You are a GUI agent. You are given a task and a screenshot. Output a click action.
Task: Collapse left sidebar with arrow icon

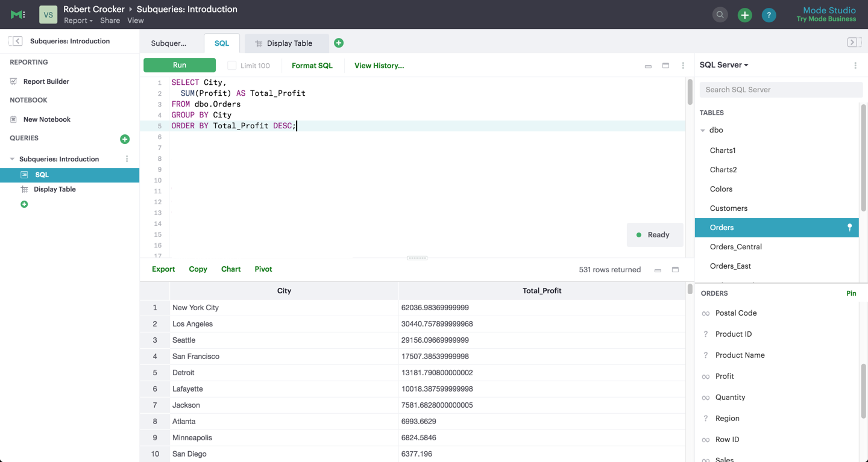point(16,41)
